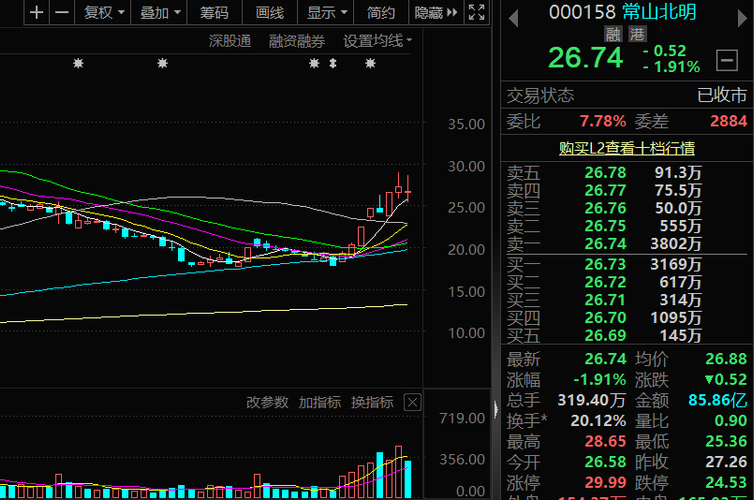
Task: Click the 金额 value 85.86亿
Action: tap(717, 400)
